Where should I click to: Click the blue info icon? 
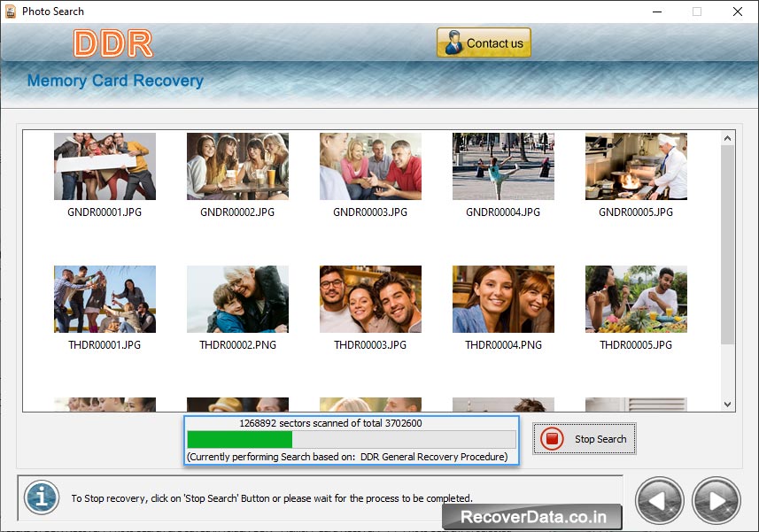41,497
